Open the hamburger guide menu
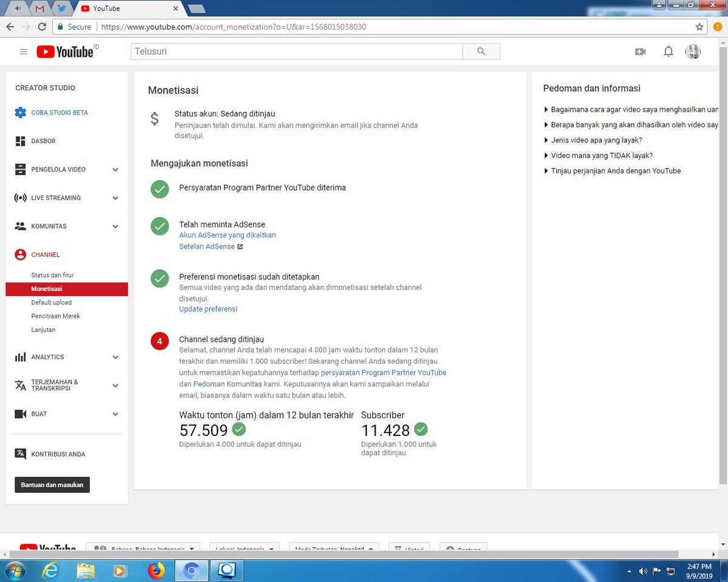 click(x=24, y=52)
